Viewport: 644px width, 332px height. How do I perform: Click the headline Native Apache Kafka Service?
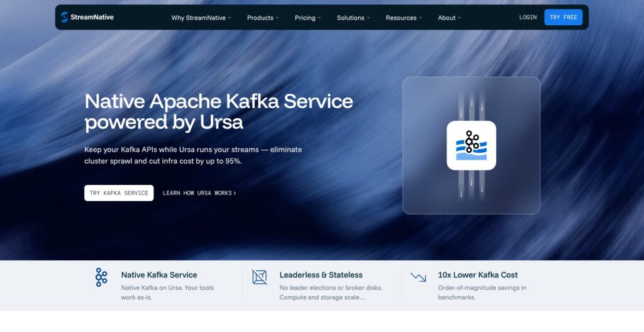click(x=218, y=101)
